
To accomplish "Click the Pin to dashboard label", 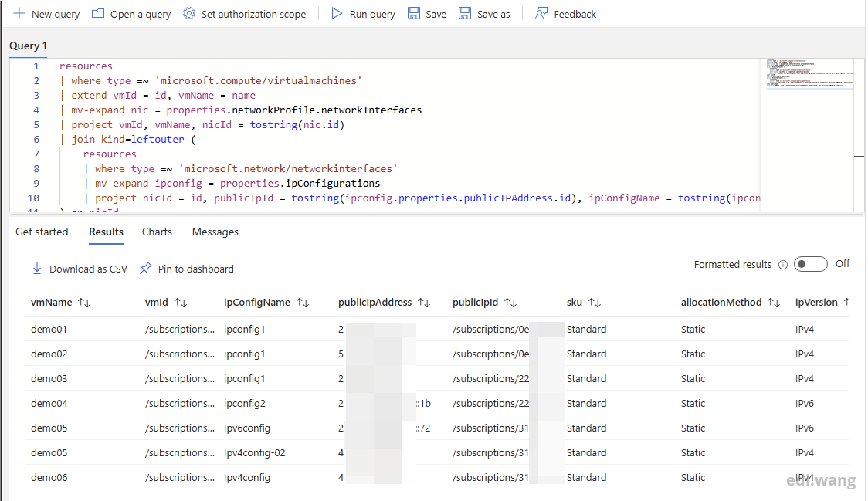I will click(x=196, y=269).
